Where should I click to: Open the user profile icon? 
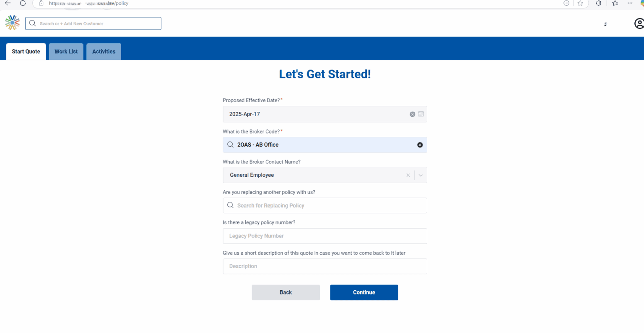[x=638, y=23]
